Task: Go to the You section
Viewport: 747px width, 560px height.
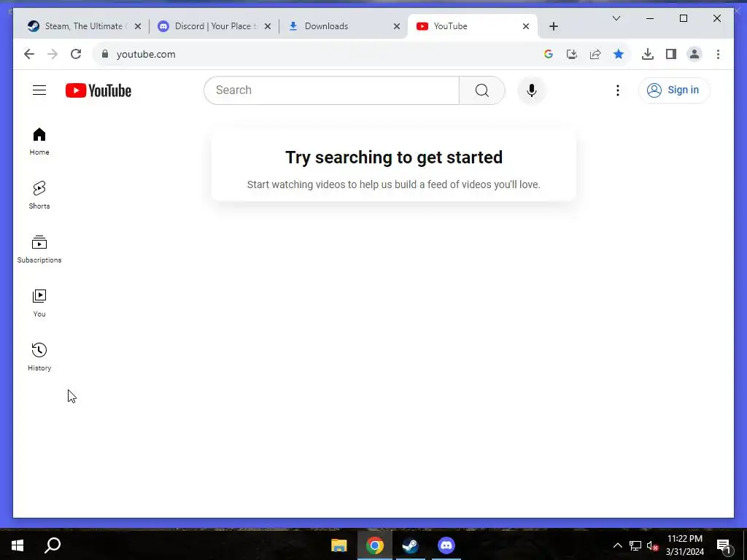Action: coord(39,303)
